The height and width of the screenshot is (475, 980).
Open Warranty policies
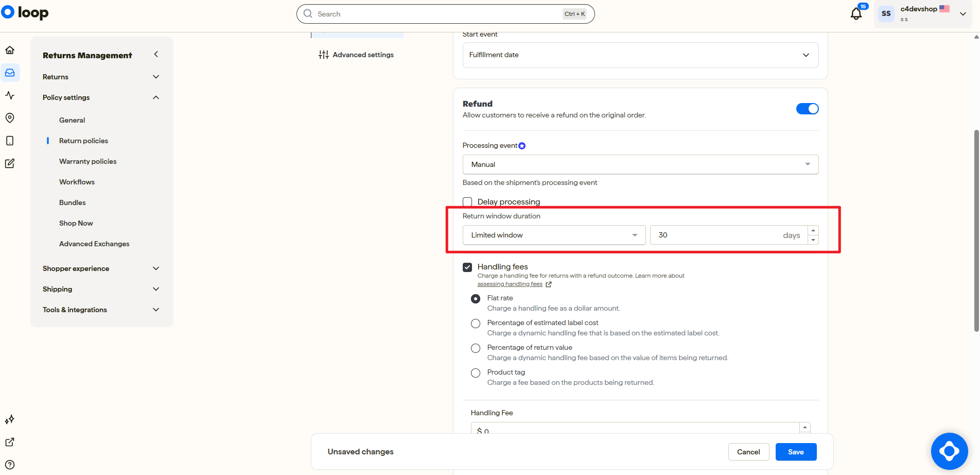[87, 161]
